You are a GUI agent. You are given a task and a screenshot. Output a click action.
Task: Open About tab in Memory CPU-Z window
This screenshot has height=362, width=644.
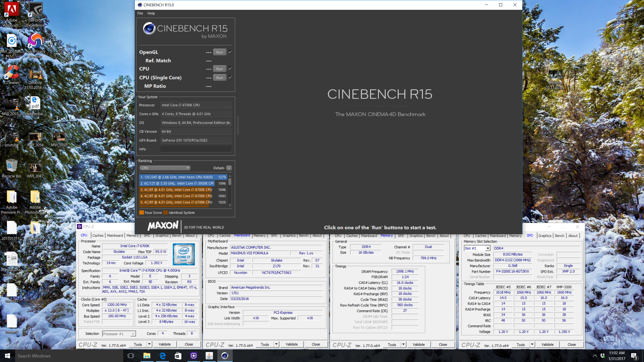point(444,236)
